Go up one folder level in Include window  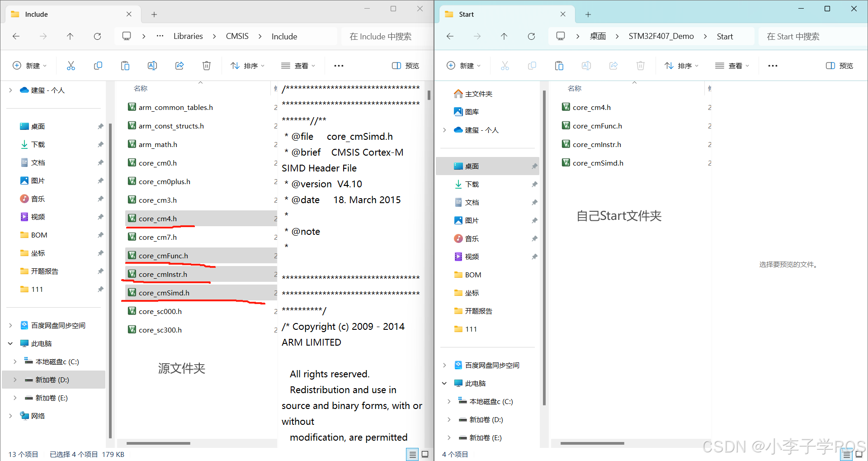71,36
